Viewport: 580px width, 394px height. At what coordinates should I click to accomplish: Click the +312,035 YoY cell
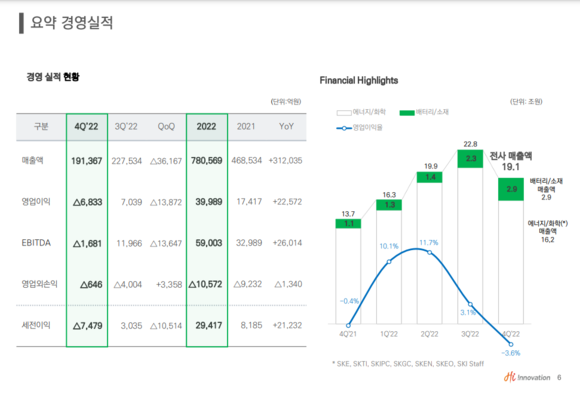pyautogui.click(x=286, y=161)
